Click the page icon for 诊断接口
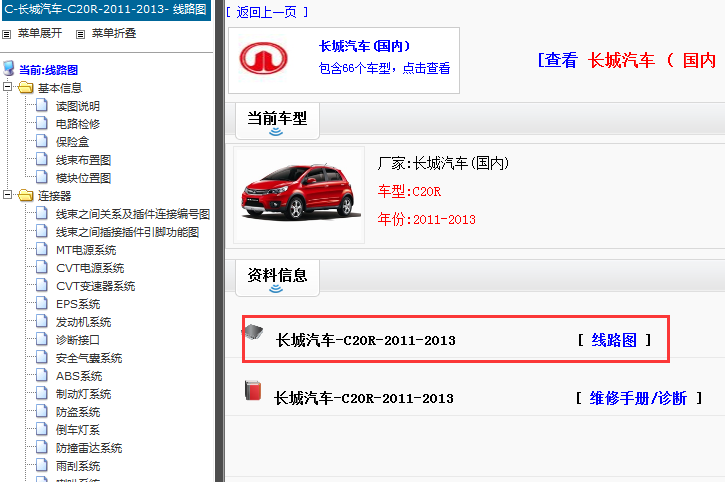This screenshot has width=725, height=482. (x=42, y=340)
